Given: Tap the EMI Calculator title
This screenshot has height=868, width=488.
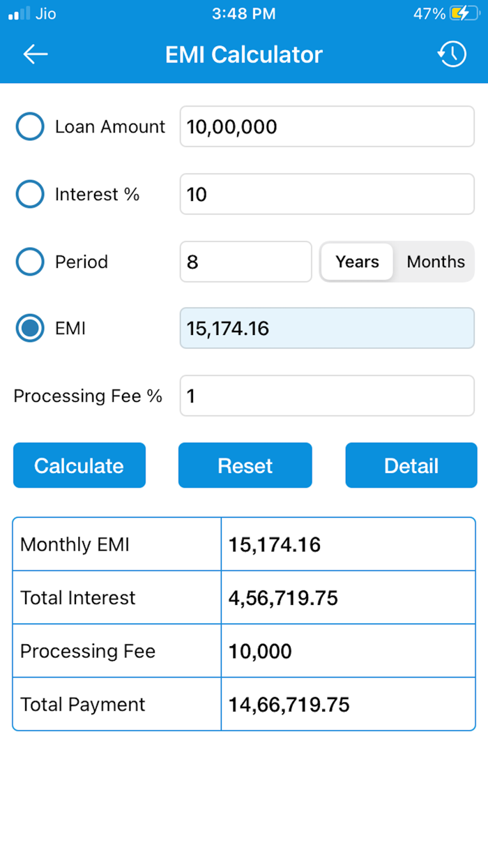Looking at the screenshot, I should pos(243,54).
